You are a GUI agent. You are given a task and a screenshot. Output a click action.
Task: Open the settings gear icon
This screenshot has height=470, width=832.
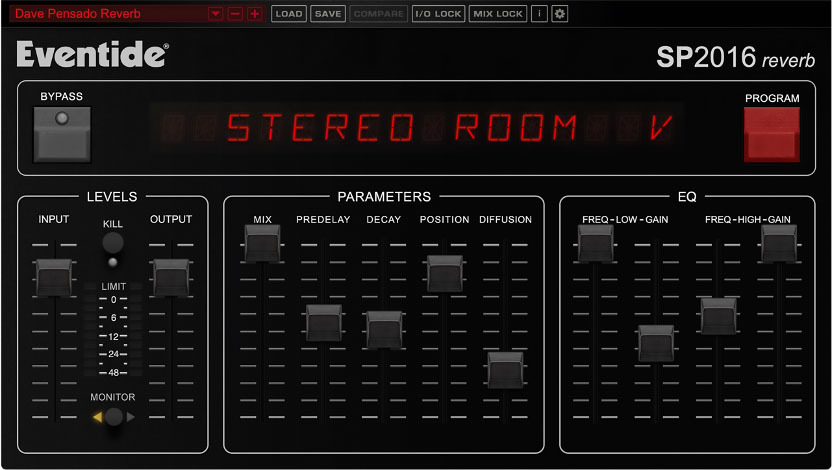(x=559, y=14)
